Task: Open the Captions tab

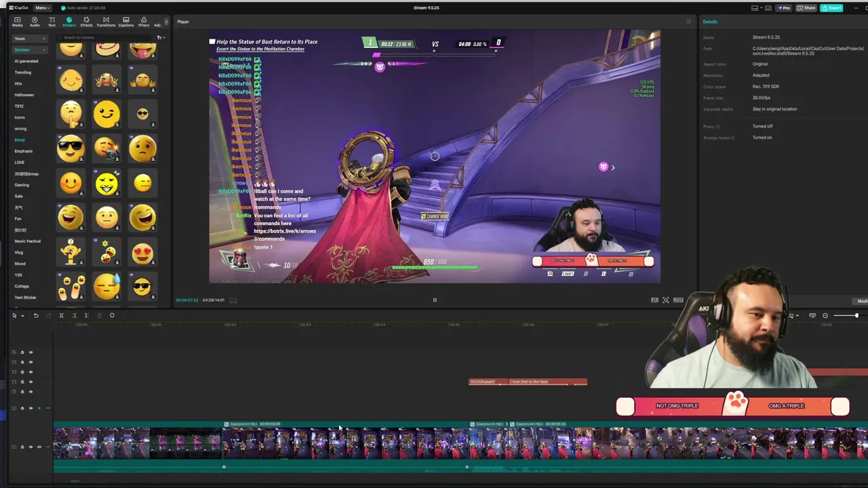Action: pyautogui.click(x=126, y=22)
